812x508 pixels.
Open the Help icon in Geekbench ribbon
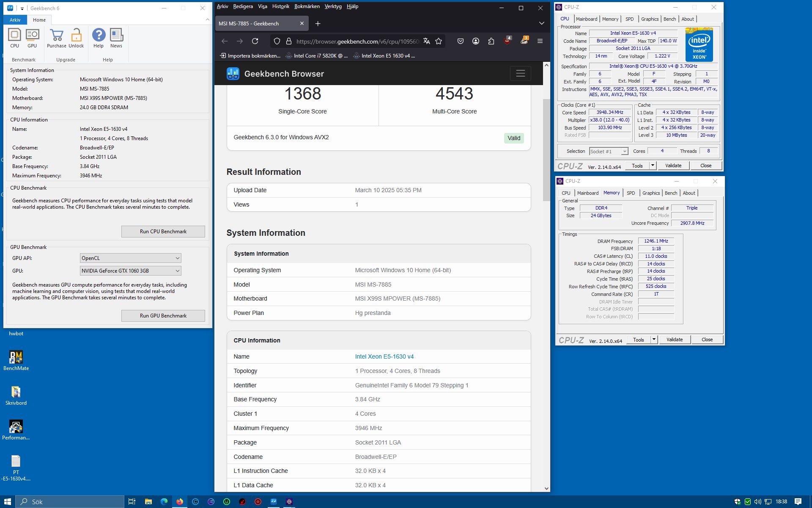(x=99, y=38)
